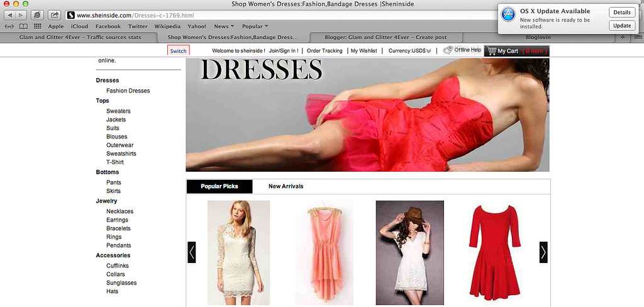
Task: Open Top Sites grid icon
Action: tap(37, 26)
